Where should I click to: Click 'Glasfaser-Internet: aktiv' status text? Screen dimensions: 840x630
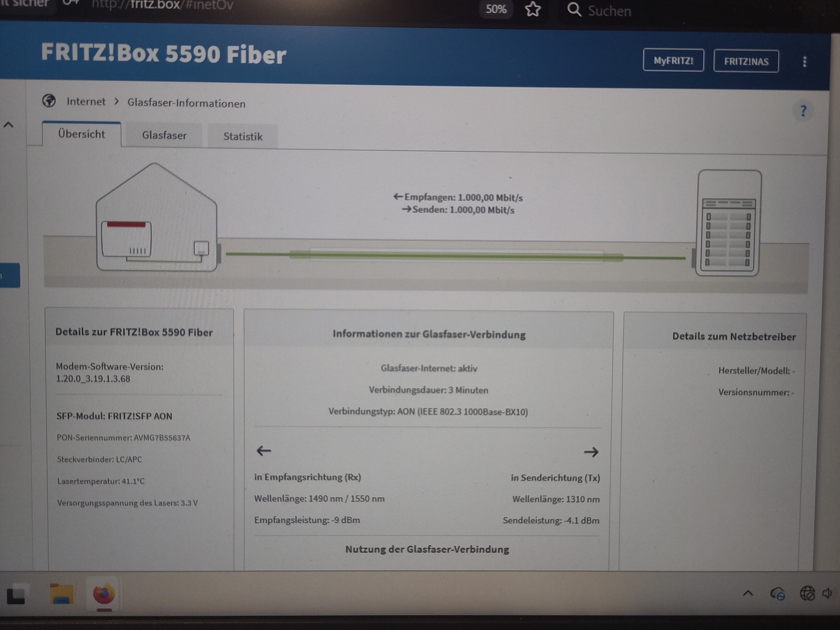(x=429, y=368)
